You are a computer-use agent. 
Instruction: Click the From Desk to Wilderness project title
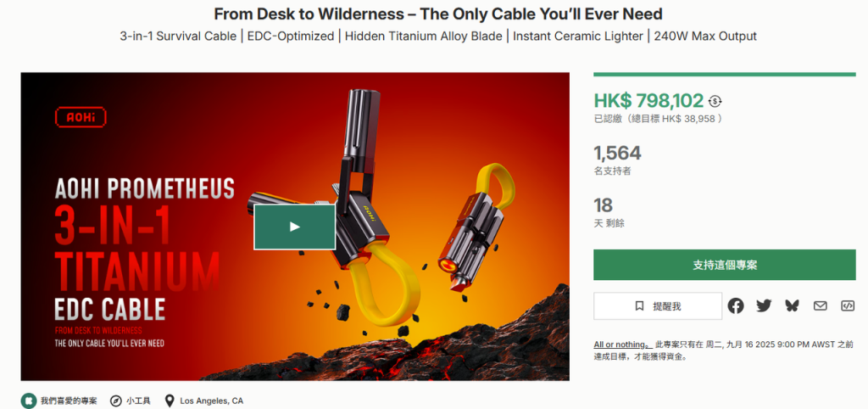point(438,14)
